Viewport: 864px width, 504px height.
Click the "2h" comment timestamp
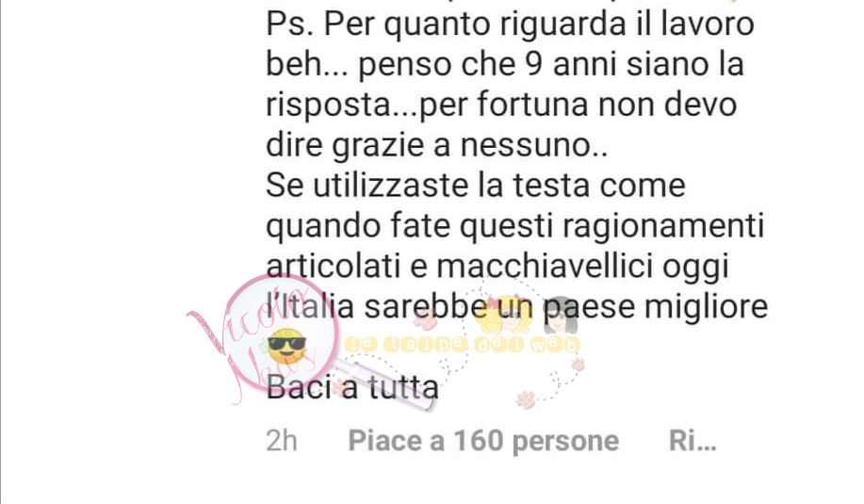pyautogui.click(x=282, y=441)
